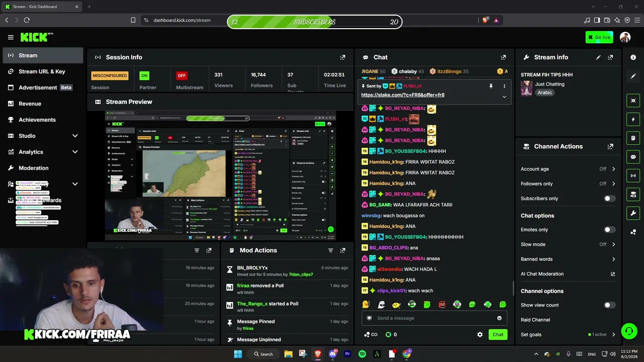Click username 7idan_clips7 in Mod Actions
The image size is (644, 362).
coord(301,275)
